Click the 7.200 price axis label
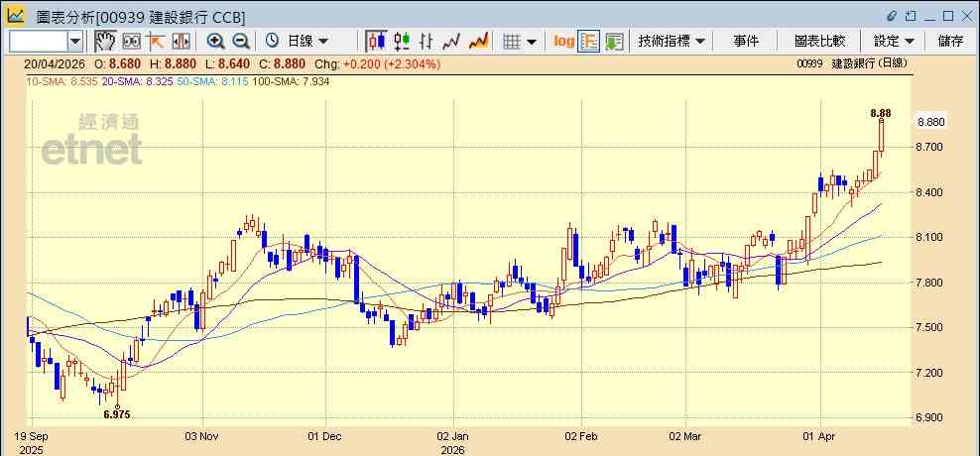This screenshot has width=980, height=456. click(929, 373)
